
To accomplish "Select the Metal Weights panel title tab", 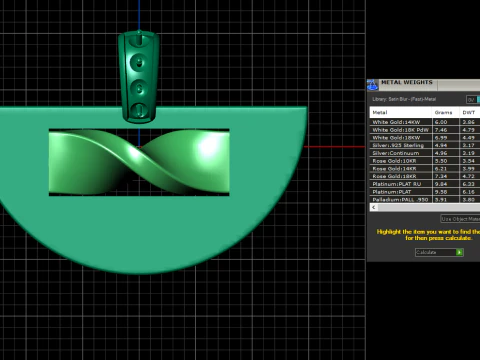I will (x=407, y=83).
